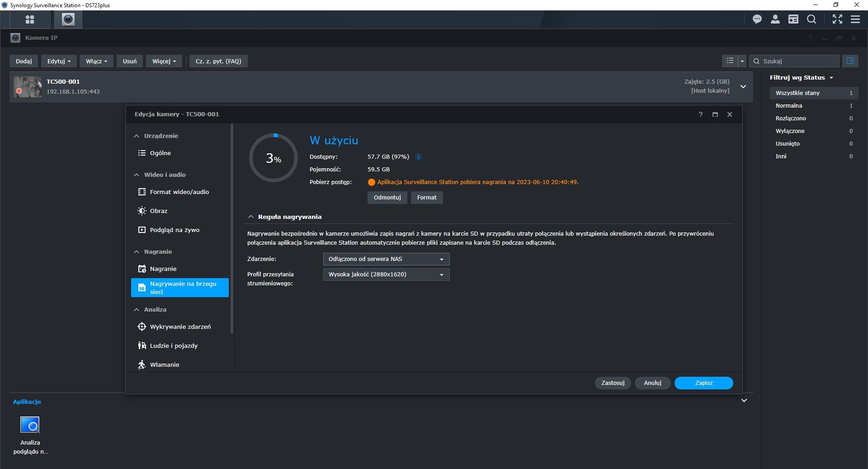Filter by Wyłączone status
The width and height of the screenshot is (868, 469).
pos(814,131)
